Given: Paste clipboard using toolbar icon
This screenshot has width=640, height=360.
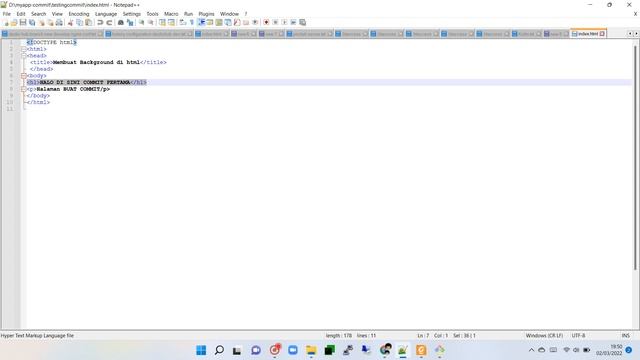Looking at the screenshot, I should coord(88,22).
